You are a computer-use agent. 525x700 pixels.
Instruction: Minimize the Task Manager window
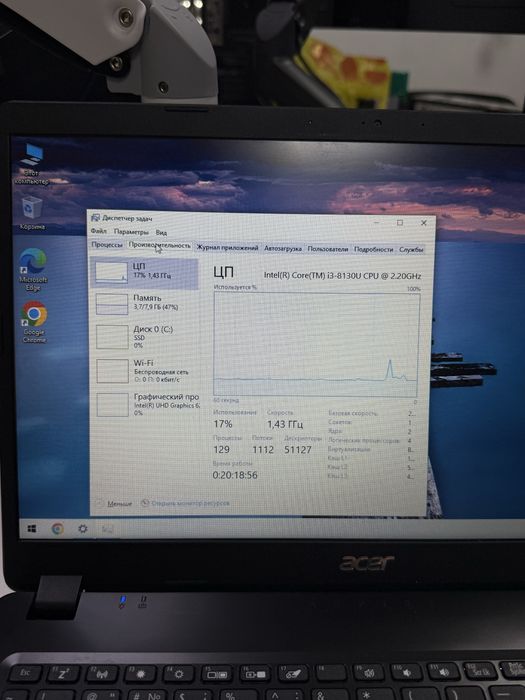pyautogui.click(x=377, y=222)
